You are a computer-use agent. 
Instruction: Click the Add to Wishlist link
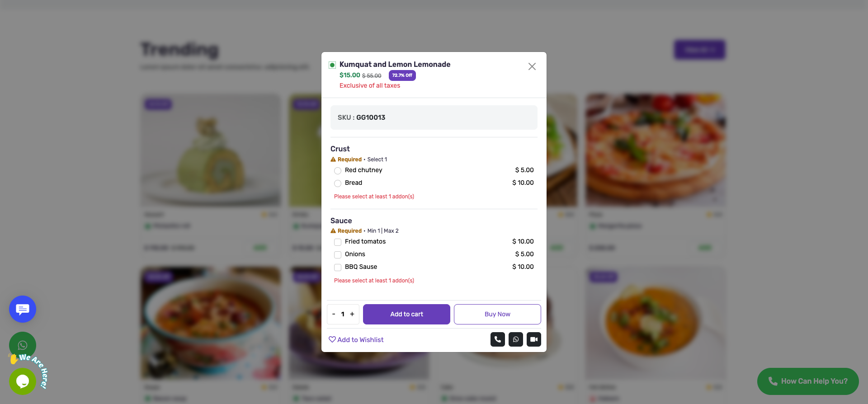360,339
